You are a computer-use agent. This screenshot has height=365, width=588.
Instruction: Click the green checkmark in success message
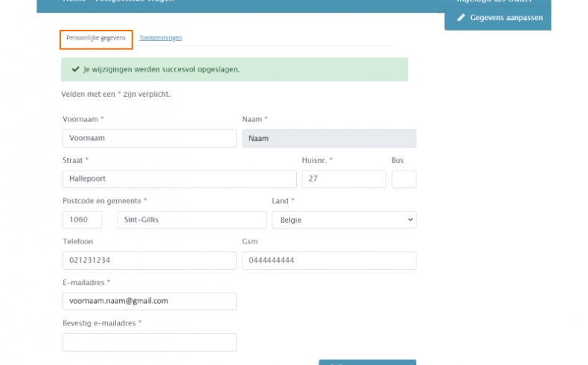(75, 69)
